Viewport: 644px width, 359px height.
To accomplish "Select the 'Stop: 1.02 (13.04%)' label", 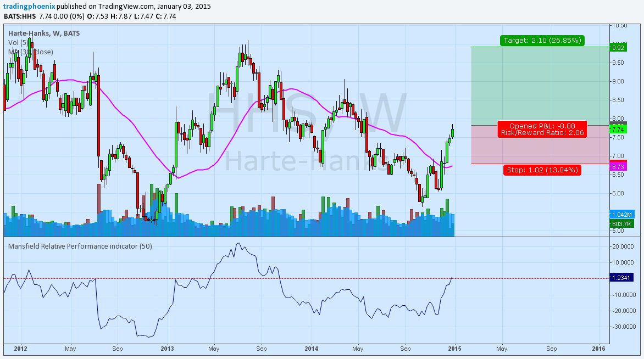I will [x=542, y=170].
